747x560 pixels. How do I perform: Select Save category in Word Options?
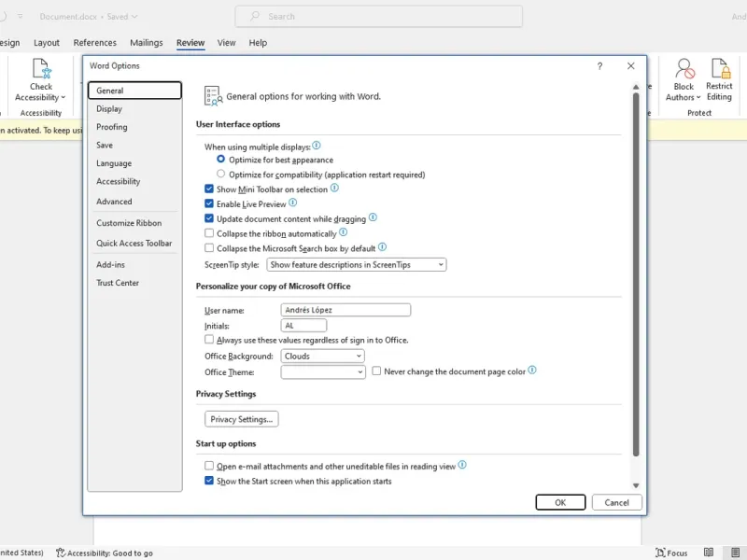(x=134, y=145)
